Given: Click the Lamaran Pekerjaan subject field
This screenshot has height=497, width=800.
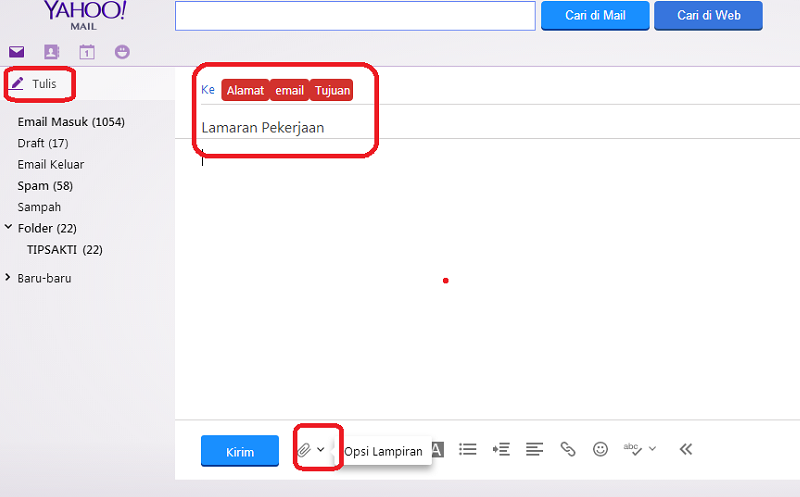Looking at the screenshot, I should pos(487,127).
